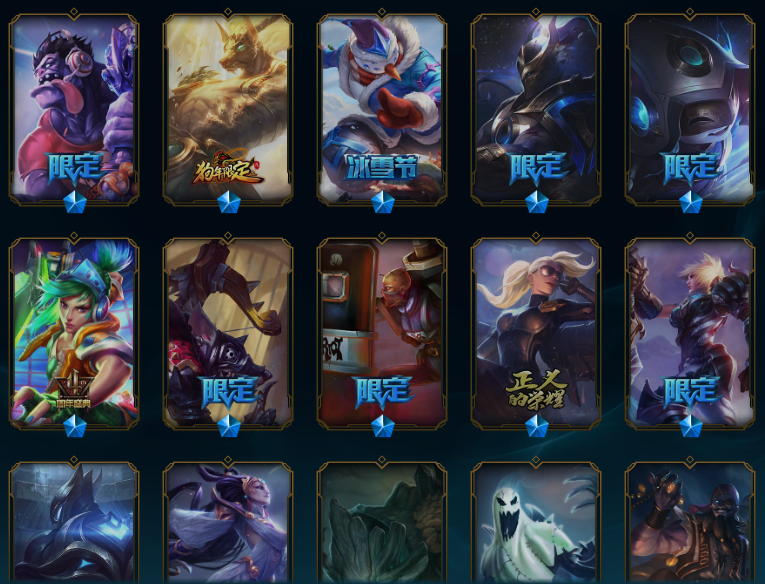Click the blue gem under the golden dog card
The width and height of the screenshot is (765, 584).
(229, 202)
